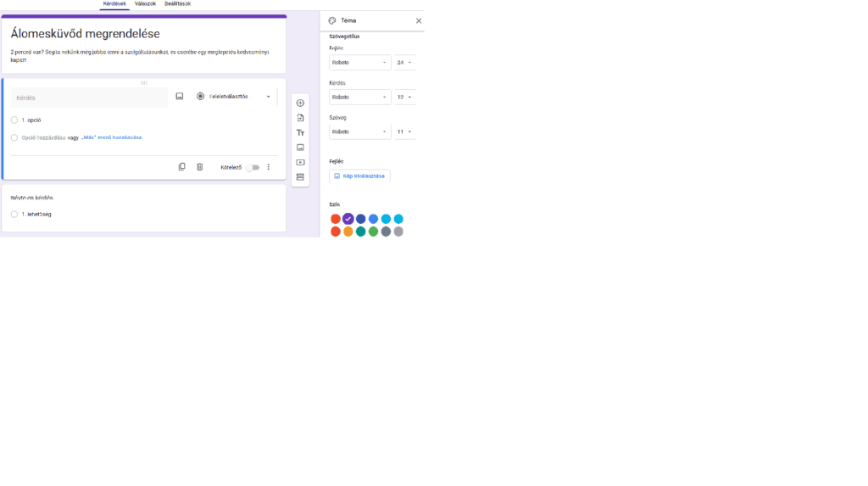Open the Feleletválasztós question type dropdown
The height and width of the screenshot is (486, 868).
(234, 97)
